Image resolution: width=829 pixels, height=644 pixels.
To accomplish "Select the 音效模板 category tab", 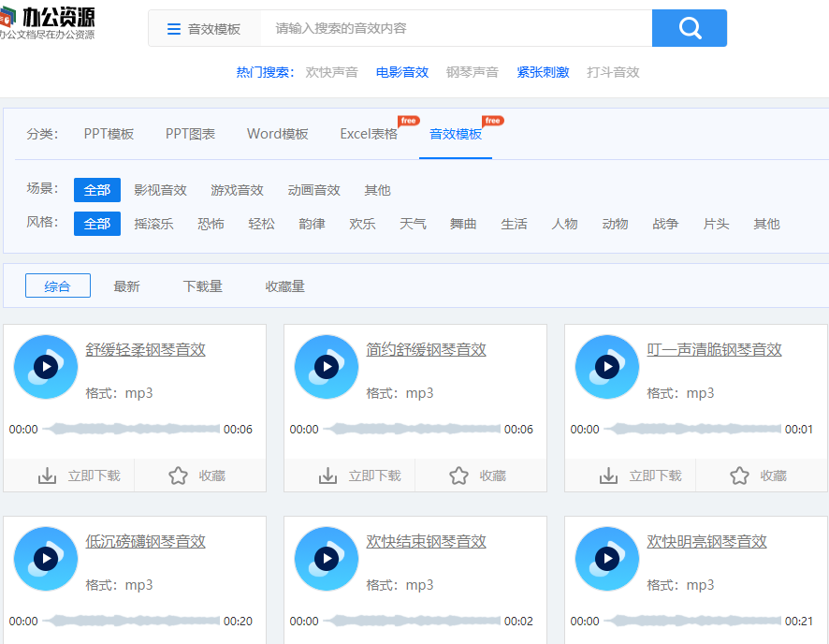I will tap(456, 134).
